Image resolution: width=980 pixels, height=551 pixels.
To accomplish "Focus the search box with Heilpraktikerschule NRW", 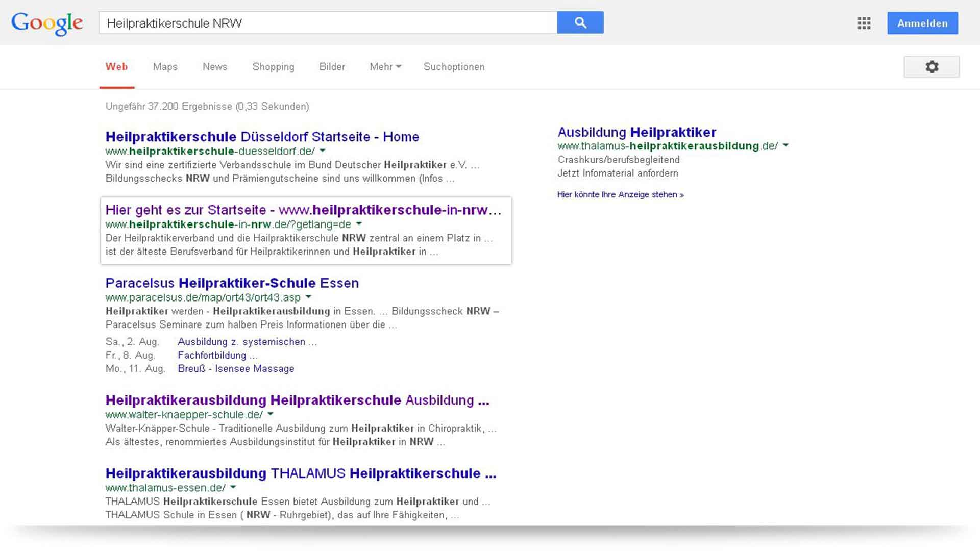I will (328, 23).
